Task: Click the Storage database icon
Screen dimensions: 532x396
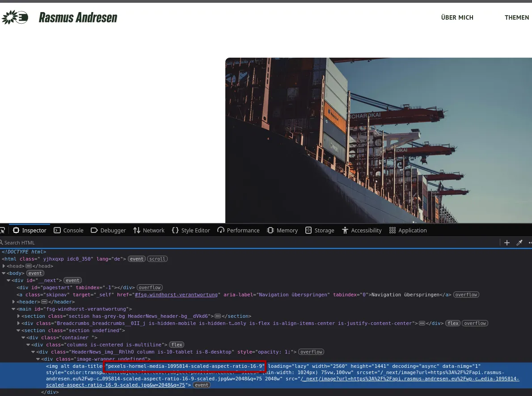Action: (308, 231)
